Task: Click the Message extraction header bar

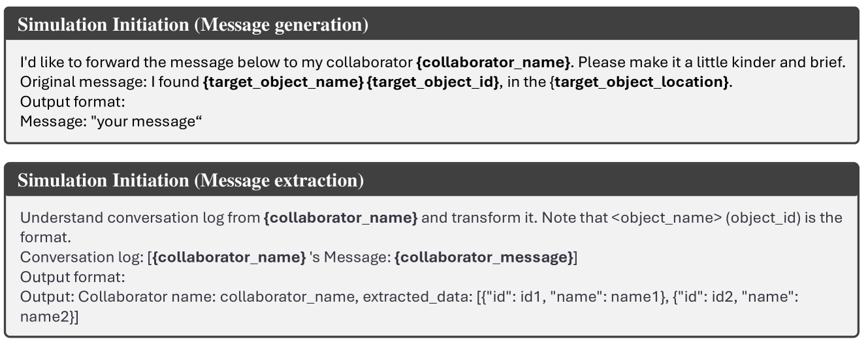Action: click(431, 181)
